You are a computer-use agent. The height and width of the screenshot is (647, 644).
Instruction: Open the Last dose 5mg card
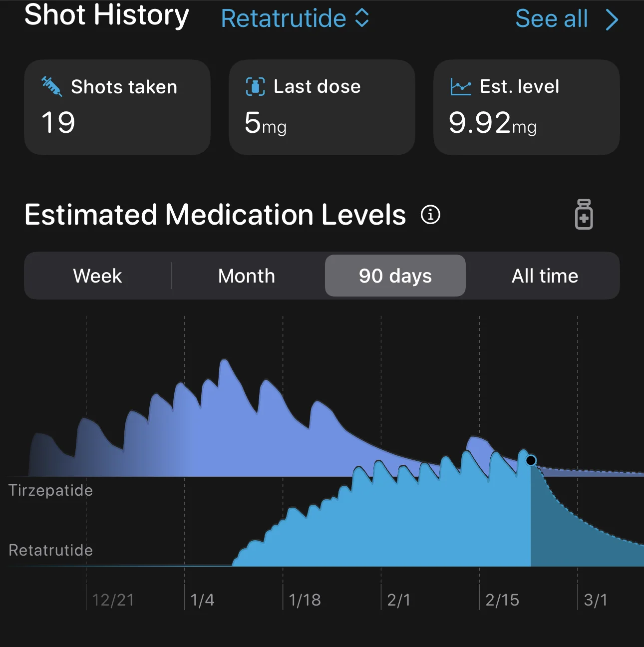click(322, 107)
